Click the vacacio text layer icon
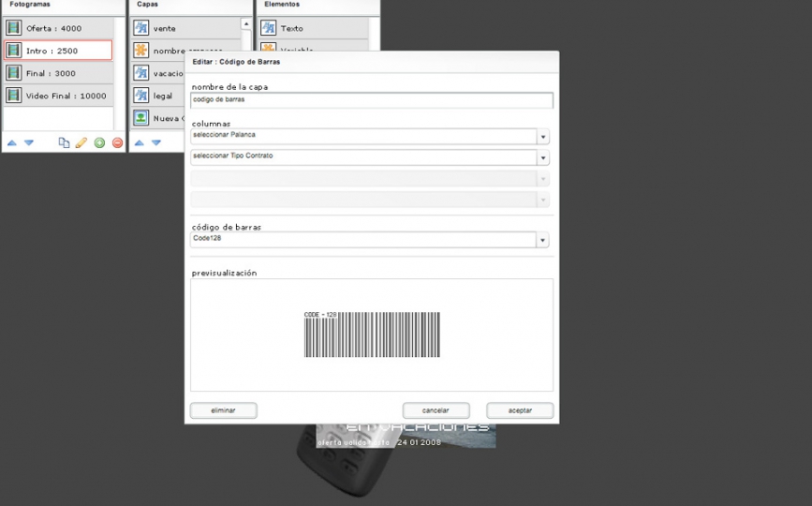This screenshot has height=506, width=812. pos(140,73)
